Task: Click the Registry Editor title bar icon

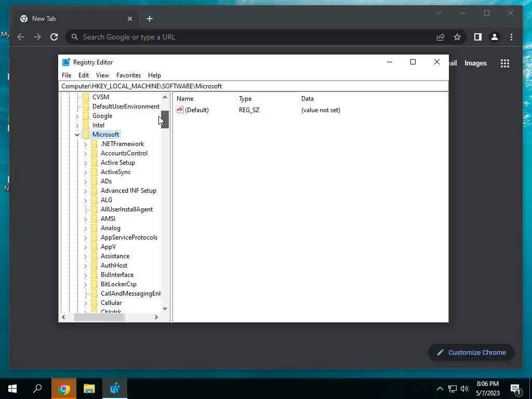Action: tap(66, 62)
